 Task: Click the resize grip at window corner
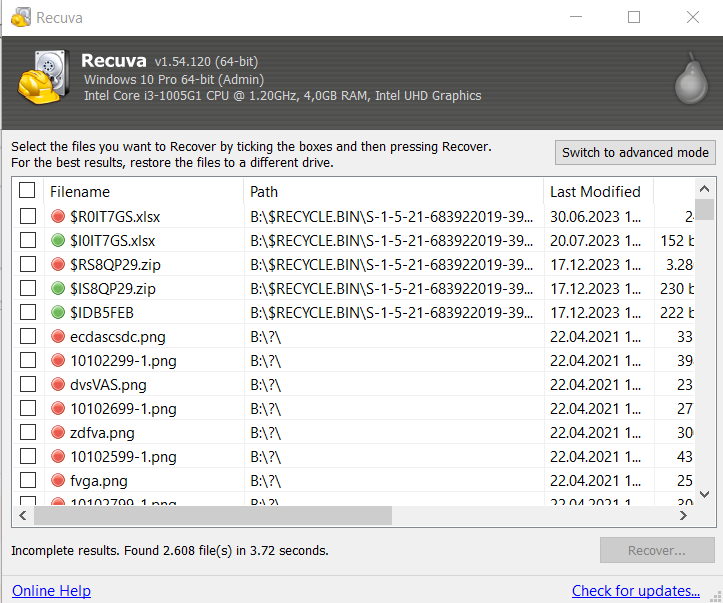pyautogui.click(x=716, y=596)
